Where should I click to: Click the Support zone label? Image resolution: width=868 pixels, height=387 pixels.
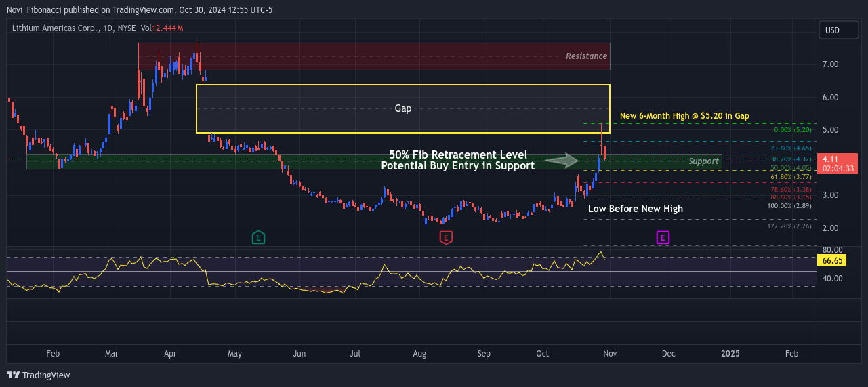(703, 161)
